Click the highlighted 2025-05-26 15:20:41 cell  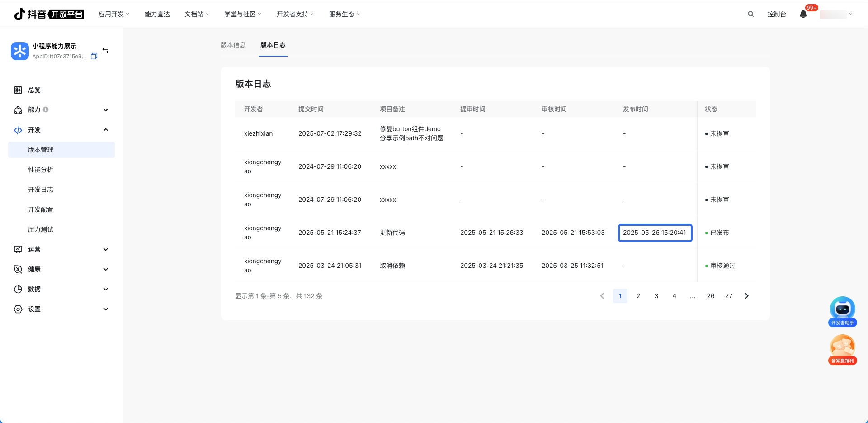tap(655, 233)
